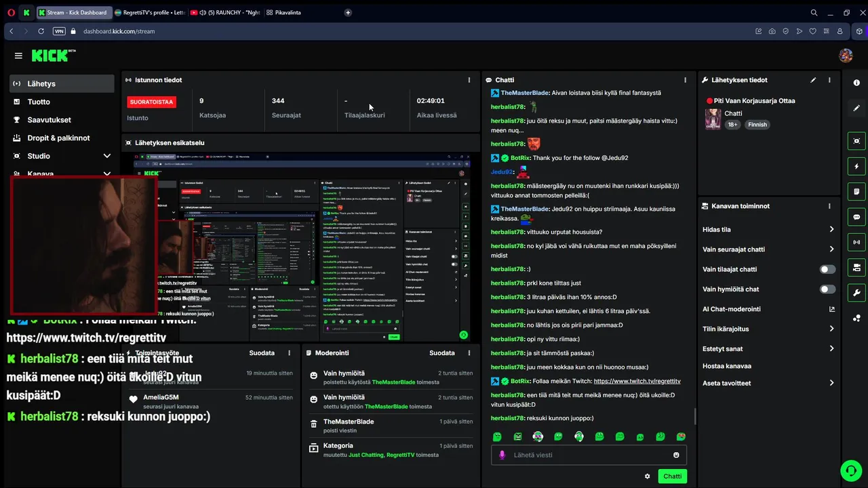This screenshot has height=488, width=868.
Task: Click the stream category thumbnail next to Chatti
Action: 713,119
